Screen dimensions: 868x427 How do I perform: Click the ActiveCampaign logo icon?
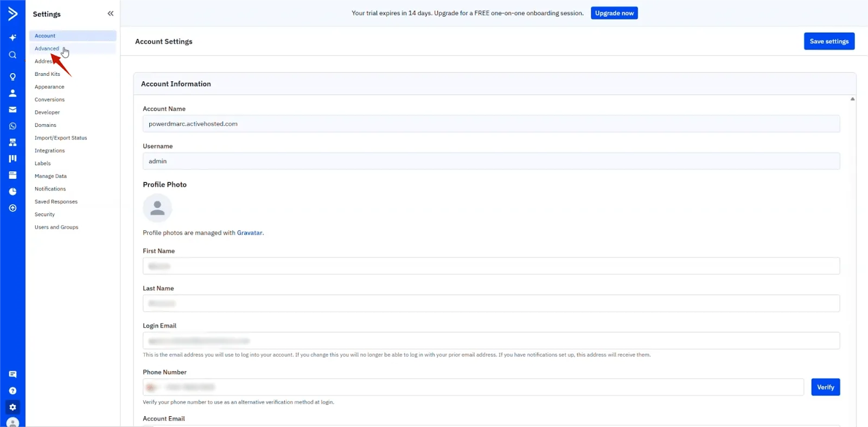12,14
